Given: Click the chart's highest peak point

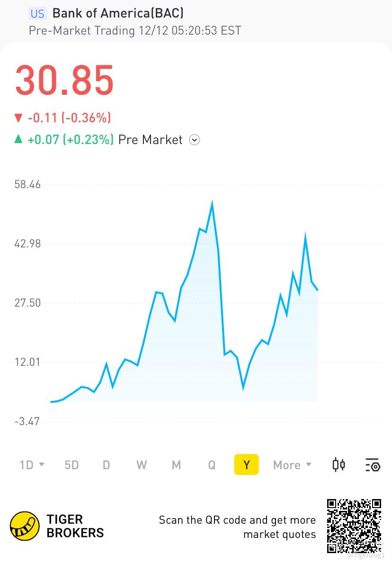Looking at the screenshot, I should (x=212, y=203).
